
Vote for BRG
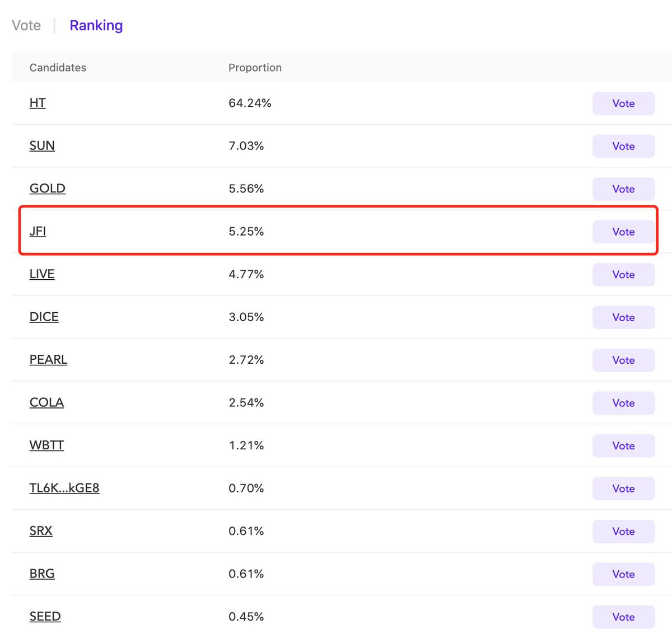click(x=623, y=574)
